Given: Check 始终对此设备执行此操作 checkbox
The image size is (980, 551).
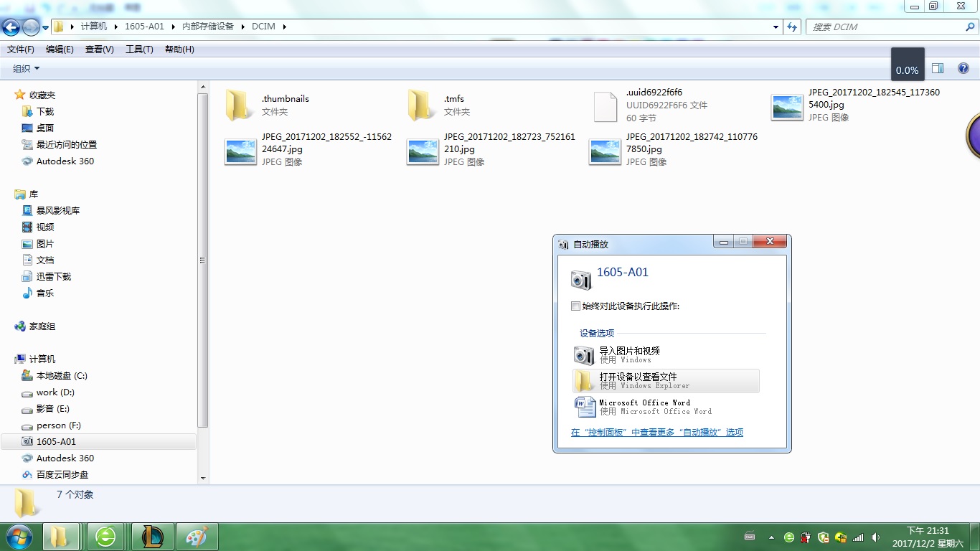Looking at the screenshot, I should [575, 306].
